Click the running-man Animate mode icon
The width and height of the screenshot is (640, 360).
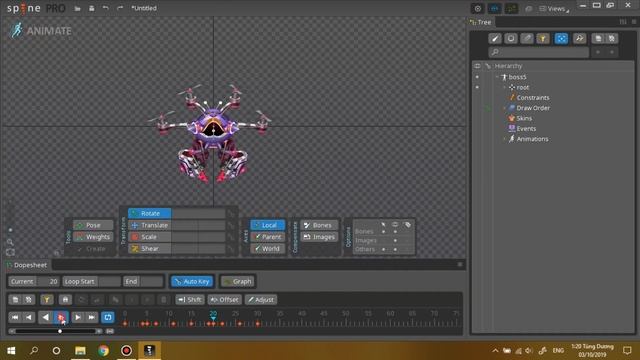coord(17,31)
